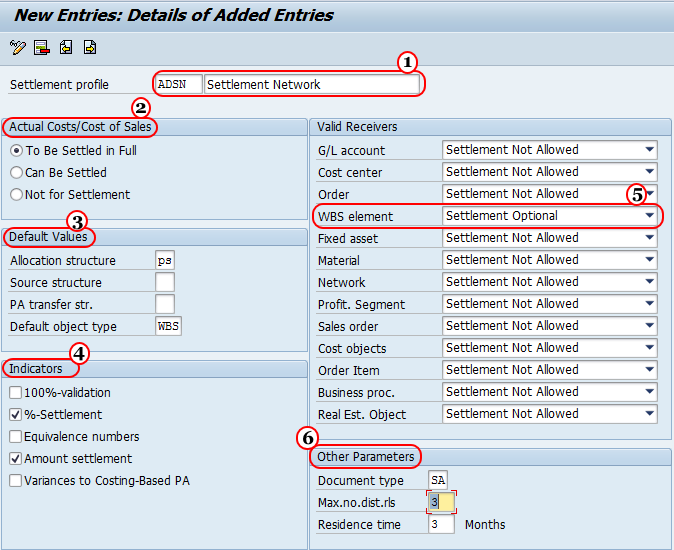Click the Document type field
The image size is (674, 550).
point(438,481)
